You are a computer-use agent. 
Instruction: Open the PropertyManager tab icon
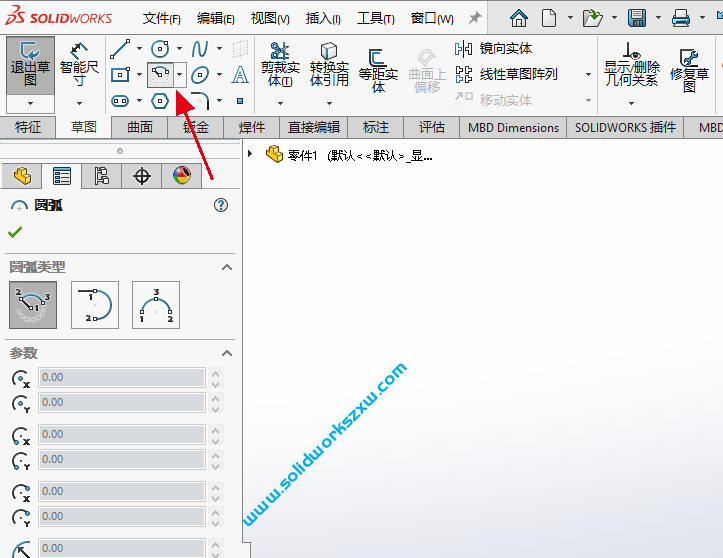coord(62,176)
